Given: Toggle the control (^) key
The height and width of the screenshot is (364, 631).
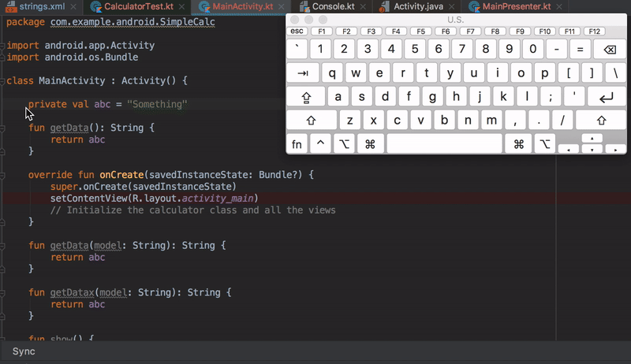Looking at the screenshot, I should [320, 144].
